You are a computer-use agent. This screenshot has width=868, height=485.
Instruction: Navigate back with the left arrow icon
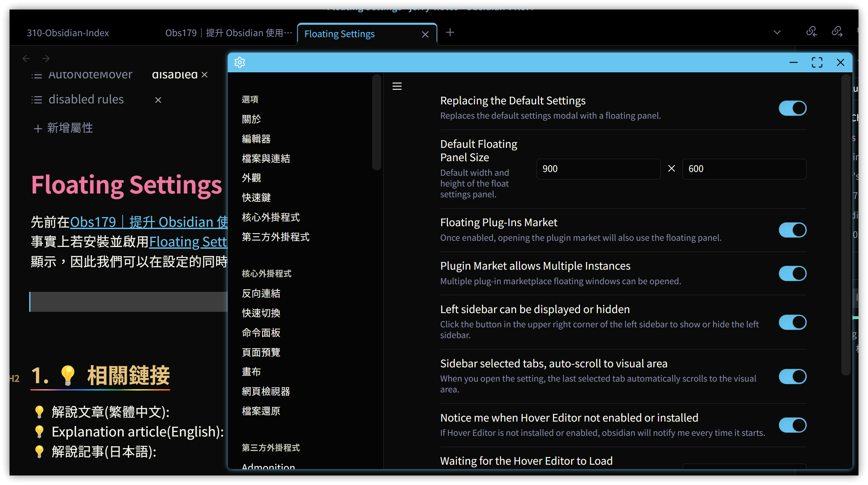[x=26, y=59]
